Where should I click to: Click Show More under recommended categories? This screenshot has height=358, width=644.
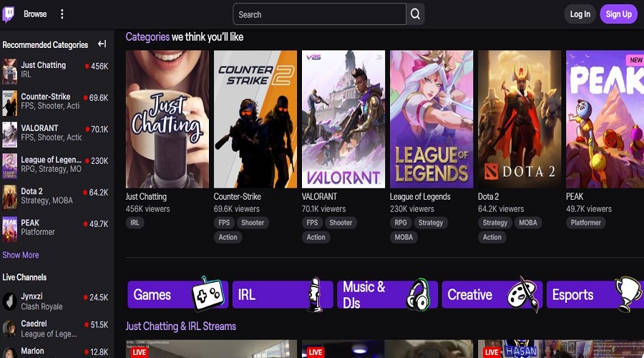pos(21,255)
